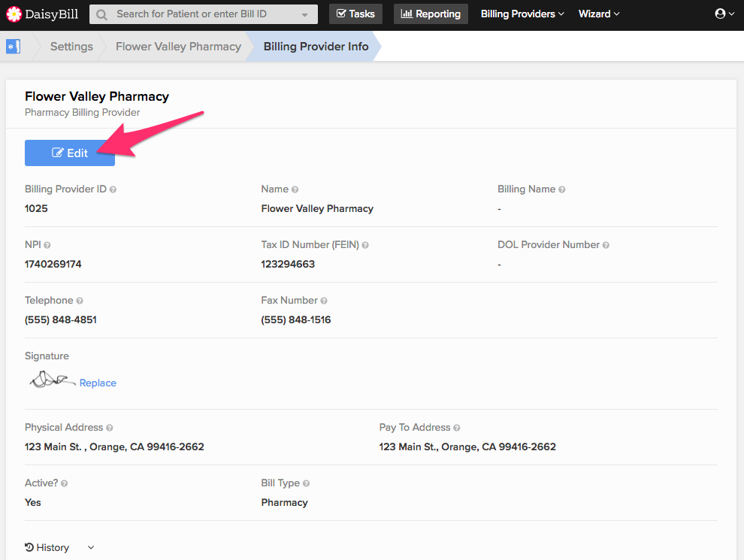744x560 pixels.
Task: Click the signature image
Action: click(x=52, y=380)
